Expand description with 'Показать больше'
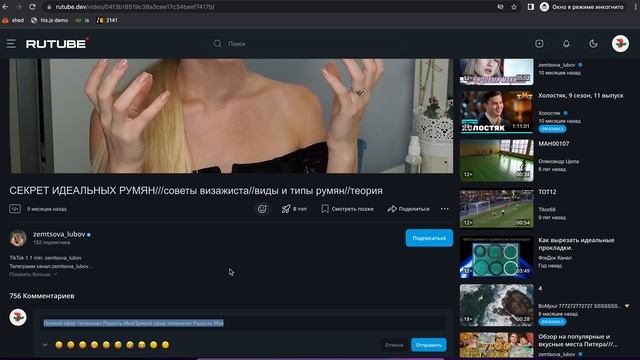 [33, 274]
